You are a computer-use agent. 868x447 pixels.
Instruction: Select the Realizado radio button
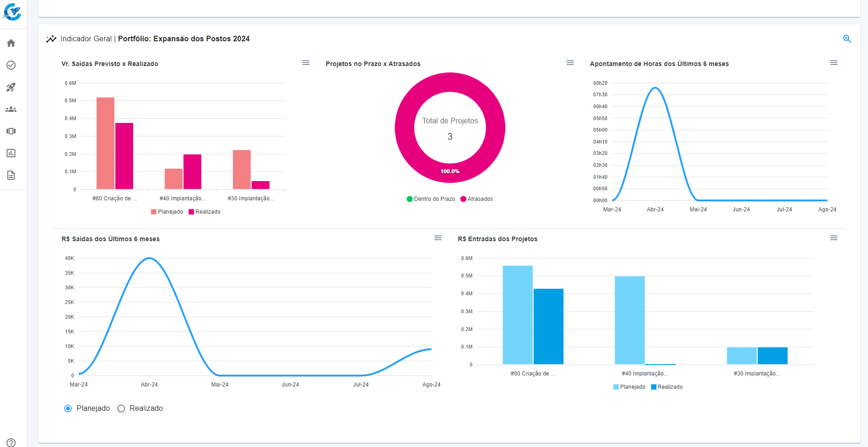coord(121,408)
